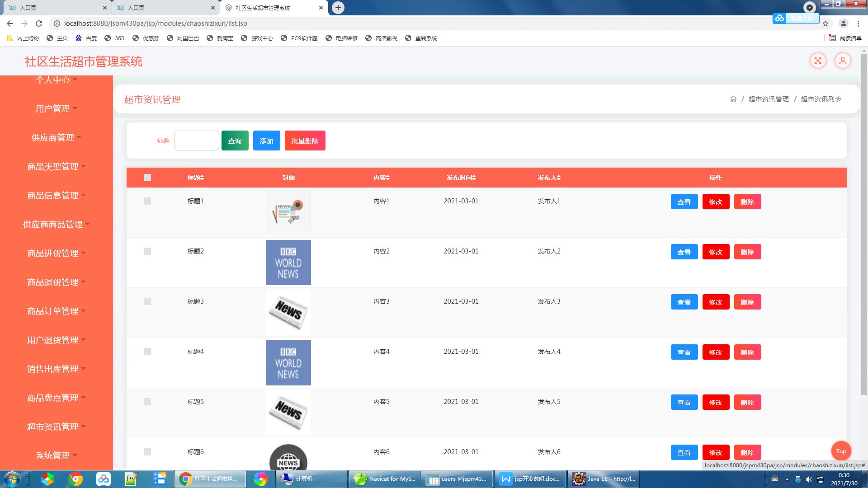Open new browser tab with plus icon

[x=338, y=8]
